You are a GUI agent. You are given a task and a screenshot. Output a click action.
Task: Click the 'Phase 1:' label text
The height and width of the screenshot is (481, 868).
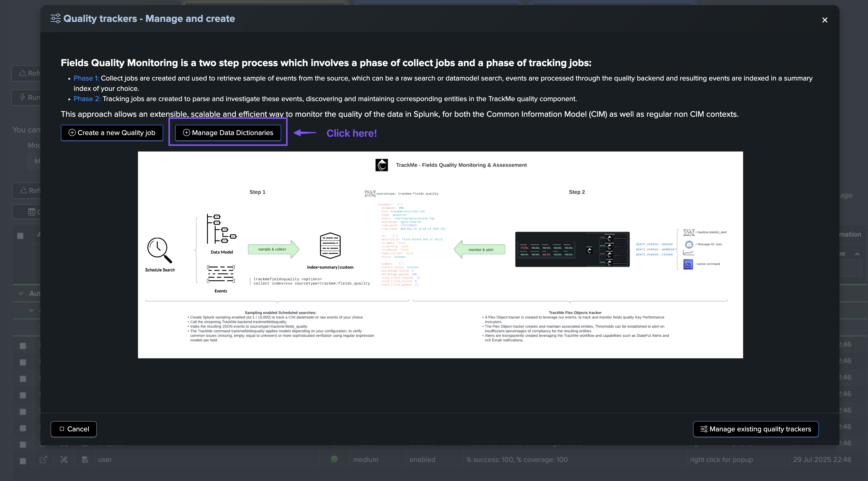coord(86,78)
